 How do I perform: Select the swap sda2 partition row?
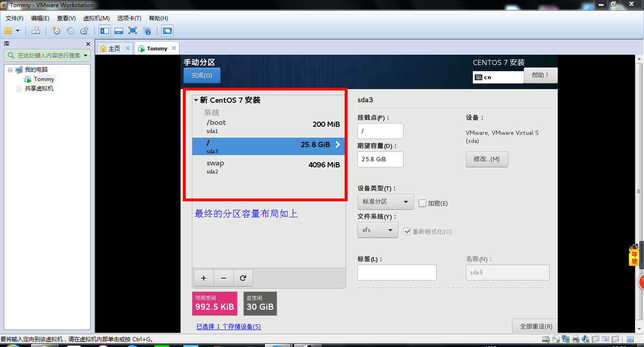tap(269, 166)
